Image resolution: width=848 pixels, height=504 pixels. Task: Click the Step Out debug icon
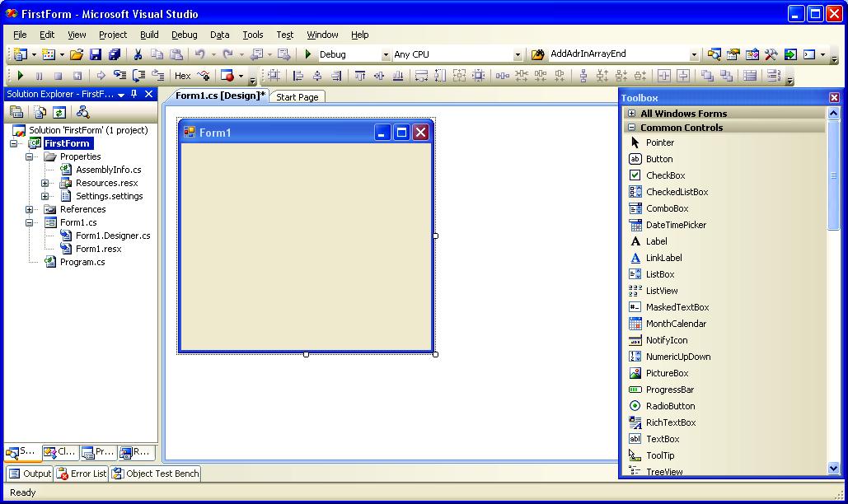158,76
